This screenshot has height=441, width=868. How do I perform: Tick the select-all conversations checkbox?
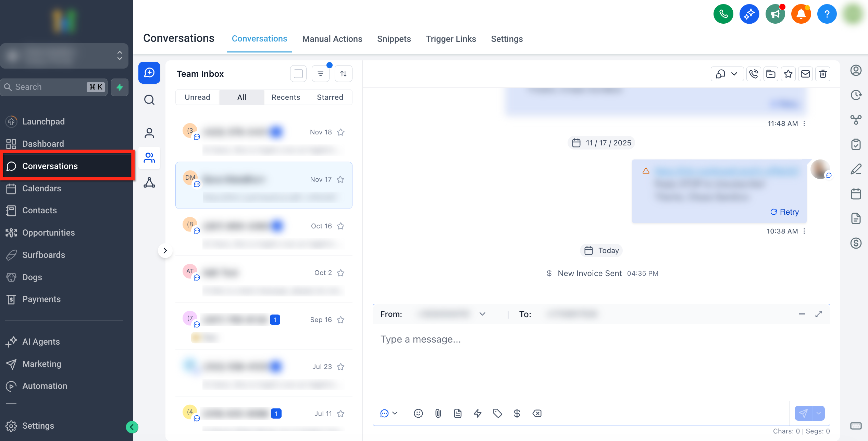[x=298, y=74]
